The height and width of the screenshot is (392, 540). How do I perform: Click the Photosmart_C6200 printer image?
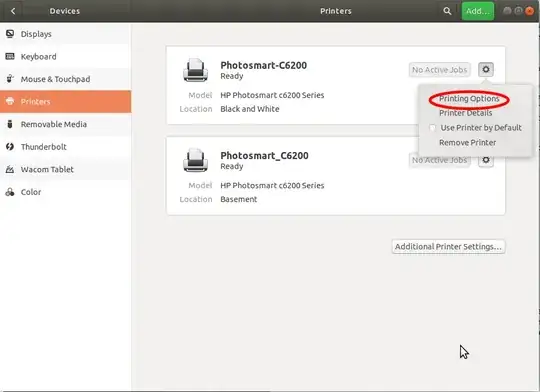195,160
